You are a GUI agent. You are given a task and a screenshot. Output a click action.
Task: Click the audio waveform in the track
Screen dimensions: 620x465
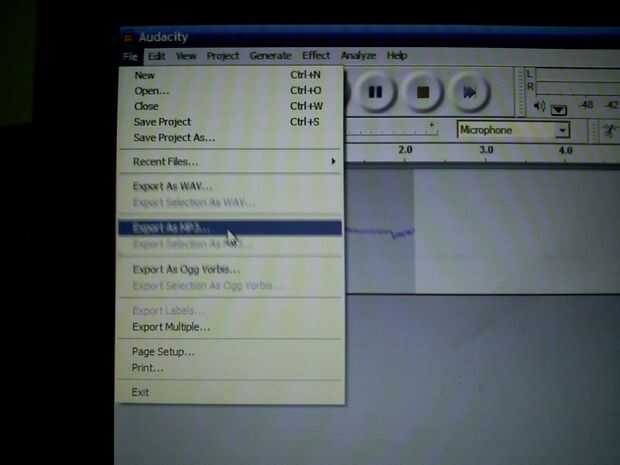click(x=380, y=232)
